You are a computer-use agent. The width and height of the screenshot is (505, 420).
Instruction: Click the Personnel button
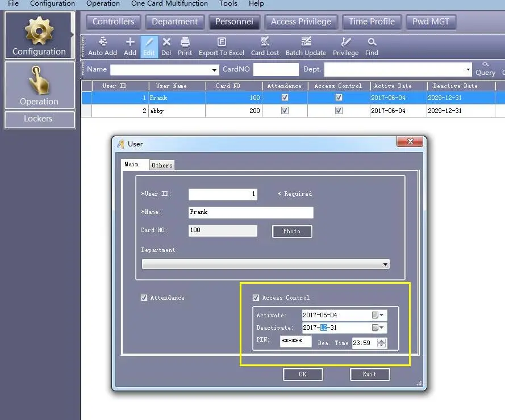point(234,22)
